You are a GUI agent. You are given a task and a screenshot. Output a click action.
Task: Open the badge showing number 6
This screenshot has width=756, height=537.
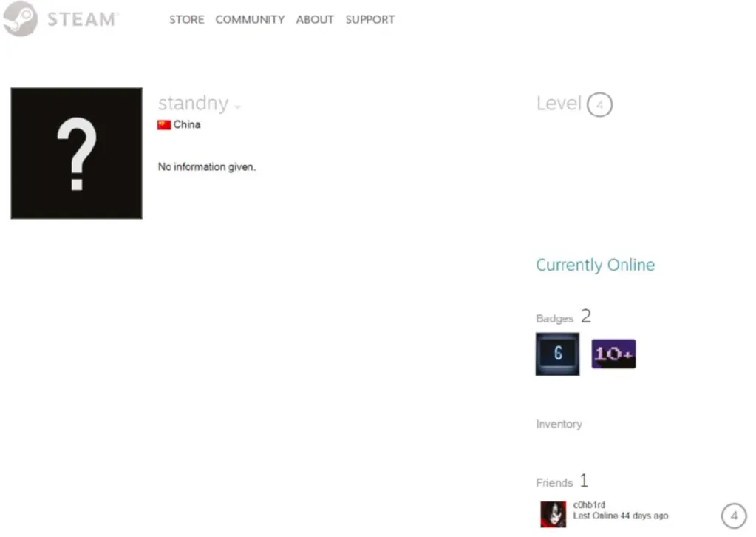[x=557, y=354]
